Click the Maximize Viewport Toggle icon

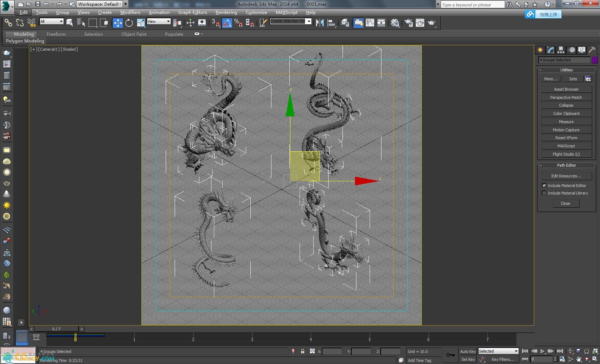[x=594, y=359]
